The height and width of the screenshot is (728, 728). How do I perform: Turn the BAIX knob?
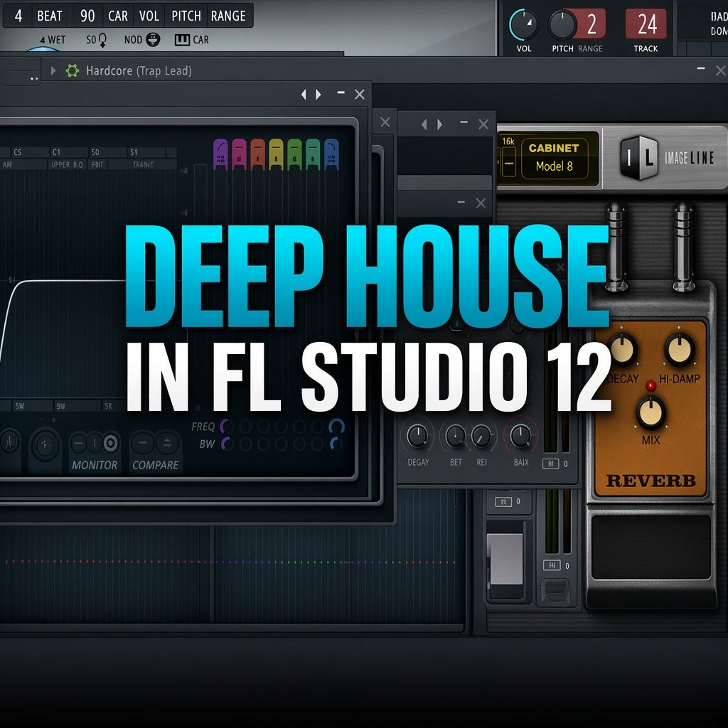(520, 437)
